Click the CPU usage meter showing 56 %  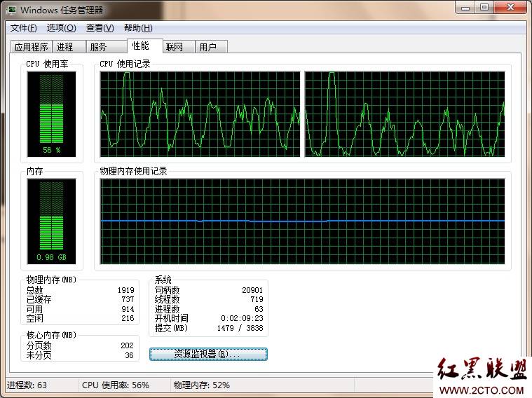pos(52,114)
